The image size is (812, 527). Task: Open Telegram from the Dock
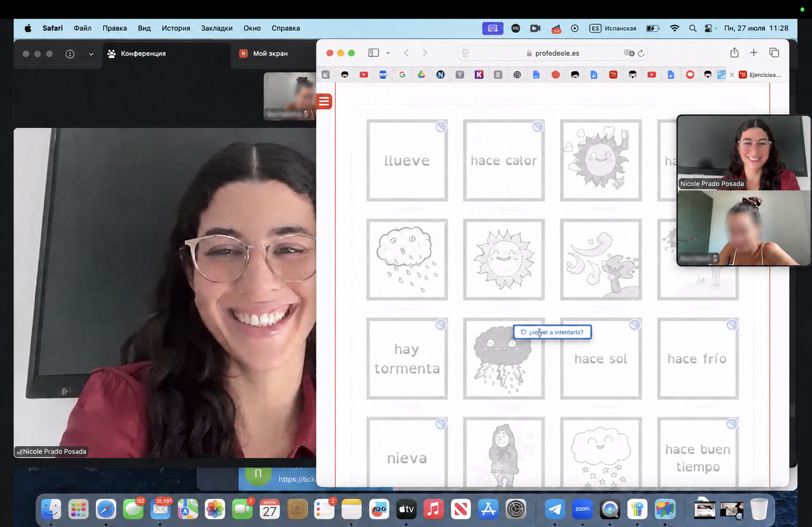pos(555,509)
